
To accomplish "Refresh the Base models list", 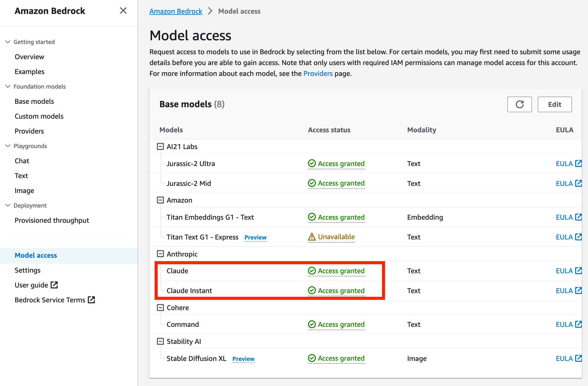I will tap(520, 104).
